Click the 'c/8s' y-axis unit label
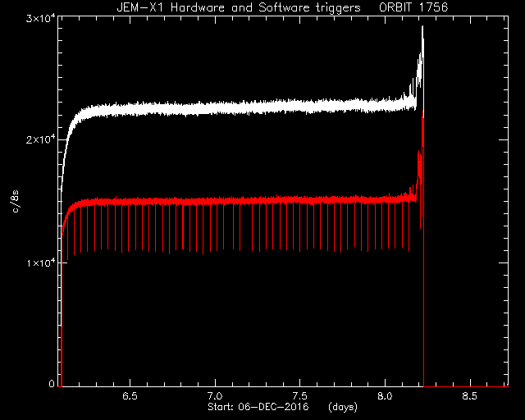This screenshot has width=525, height=420. click(15, 202)
